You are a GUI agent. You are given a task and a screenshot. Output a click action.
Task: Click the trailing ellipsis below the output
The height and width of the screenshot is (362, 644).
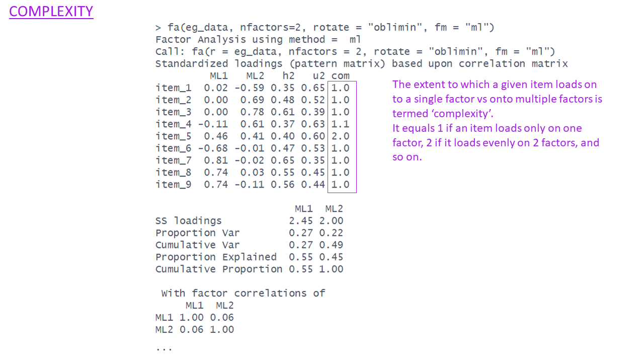pyautogui.click(x=164, y=348)
